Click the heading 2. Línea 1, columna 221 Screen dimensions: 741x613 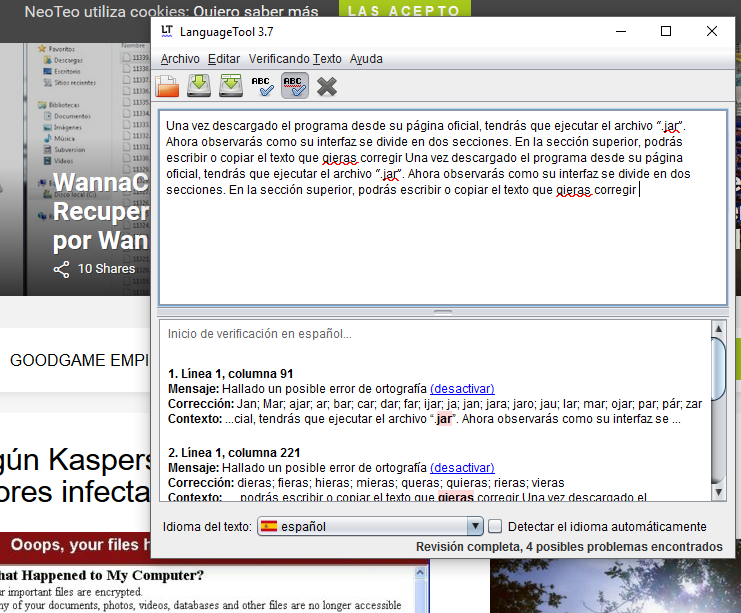click(234, 453)
